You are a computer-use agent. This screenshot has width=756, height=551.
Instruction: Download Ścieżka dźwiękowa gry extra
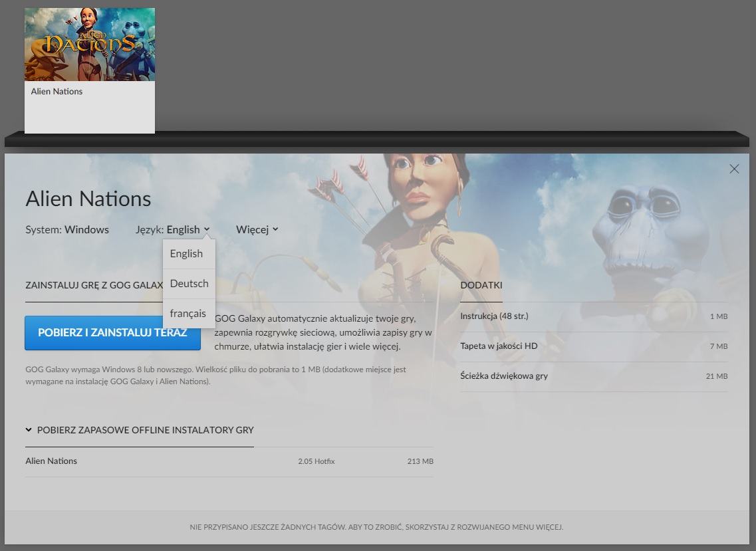click(x=594, y=376)
